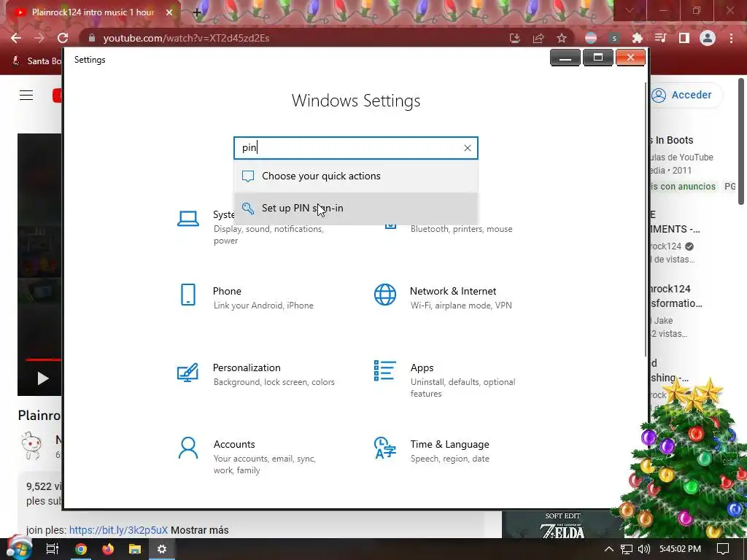747x560 pixels.
Task: Play the YouTube video
Action: (43, 378)
